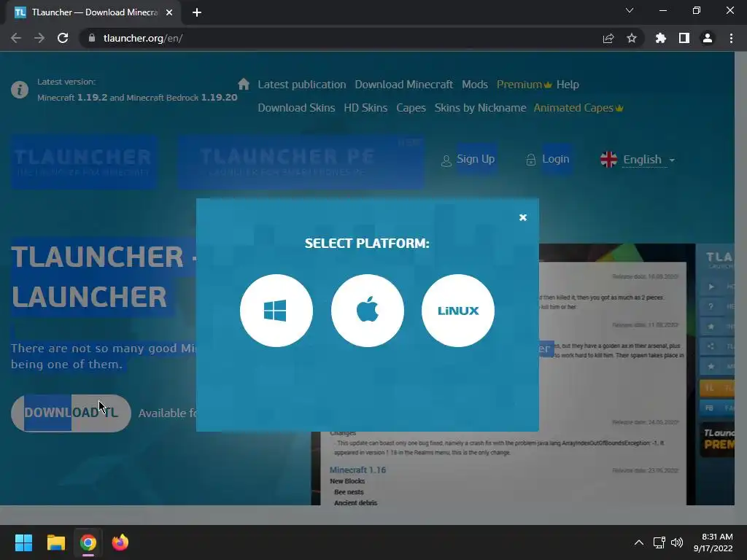Open the Chrome profile avatar icon

click(708, 38)
